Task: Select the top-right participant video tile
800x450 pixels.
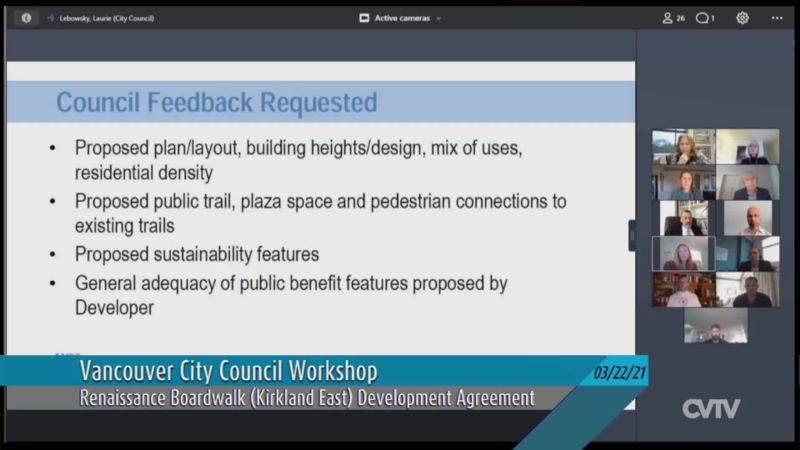Action: click(747, 146)
